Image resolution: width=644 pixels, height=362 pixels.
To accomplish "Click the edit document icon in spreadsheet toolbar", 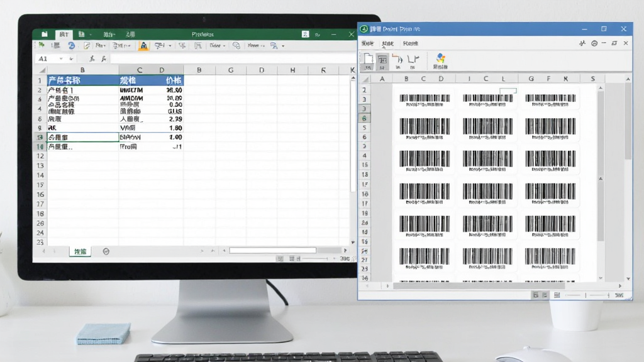I will (87, 45).
